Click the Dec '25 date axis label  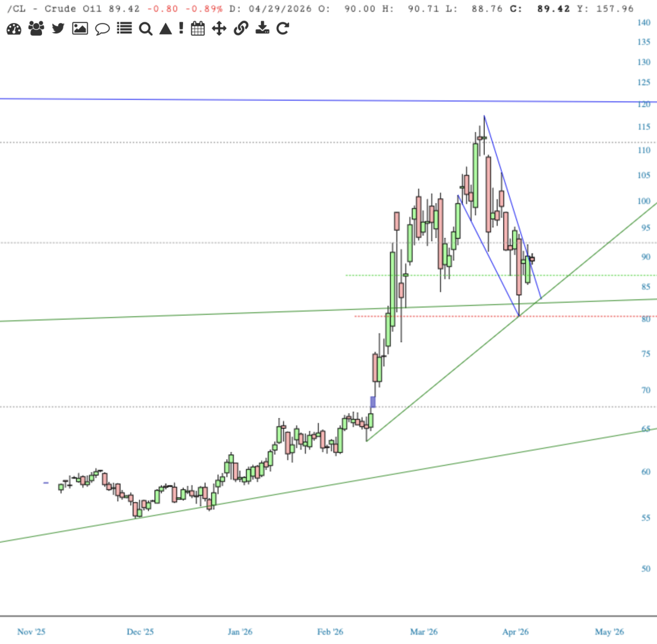141,631
